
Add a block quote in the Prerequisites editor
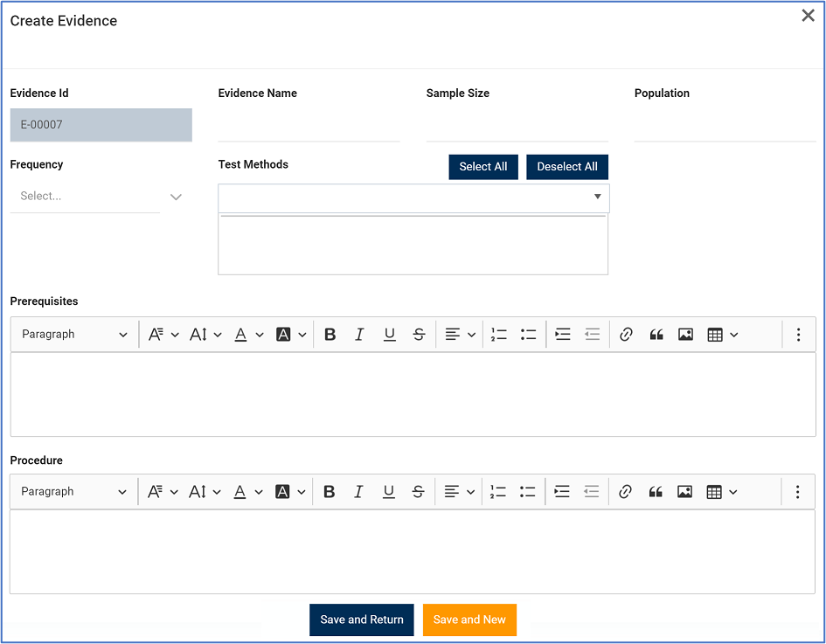tap(656, 334)
